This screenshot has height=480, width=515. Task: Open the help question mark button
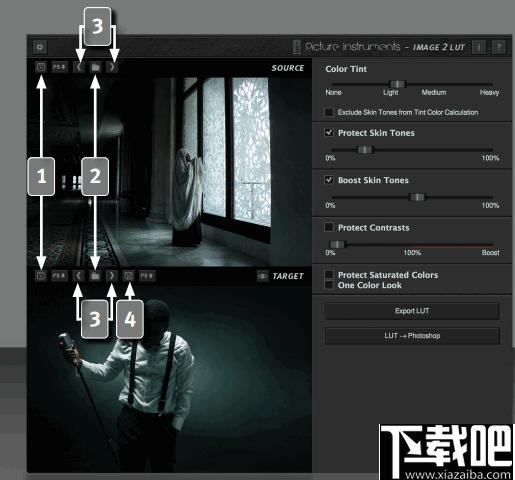(499, 47)
